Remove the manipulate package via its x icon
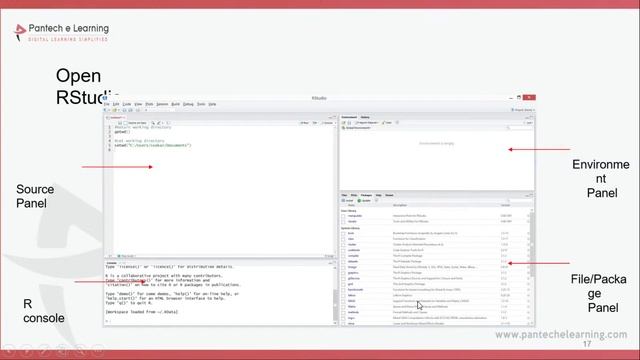640x360 pixels. click(x=528, y=216)
